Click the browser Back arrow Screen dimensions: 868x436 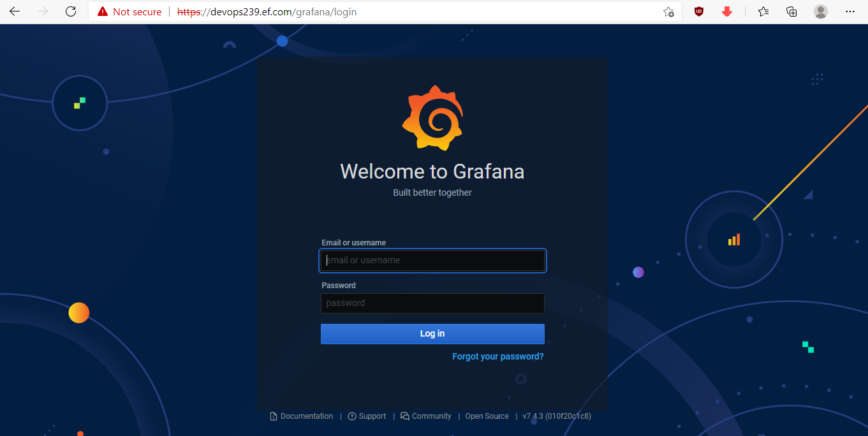(15, 11)
